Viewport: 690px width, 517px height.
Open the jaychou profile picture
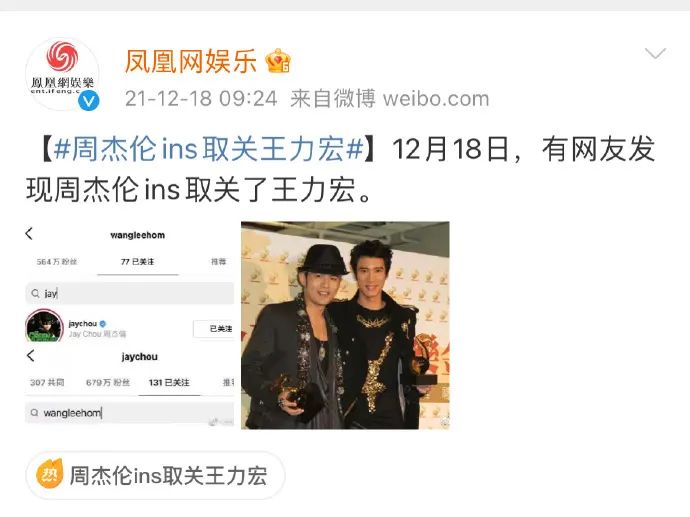click(x=44, y=326)
